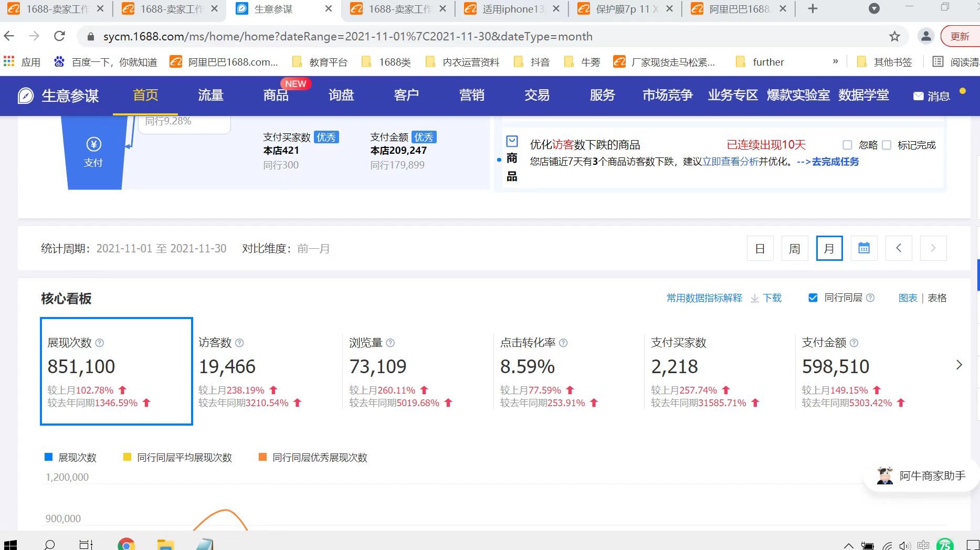Go to the previous period arrow
The image size is (980, 550).
pos(899,248)
